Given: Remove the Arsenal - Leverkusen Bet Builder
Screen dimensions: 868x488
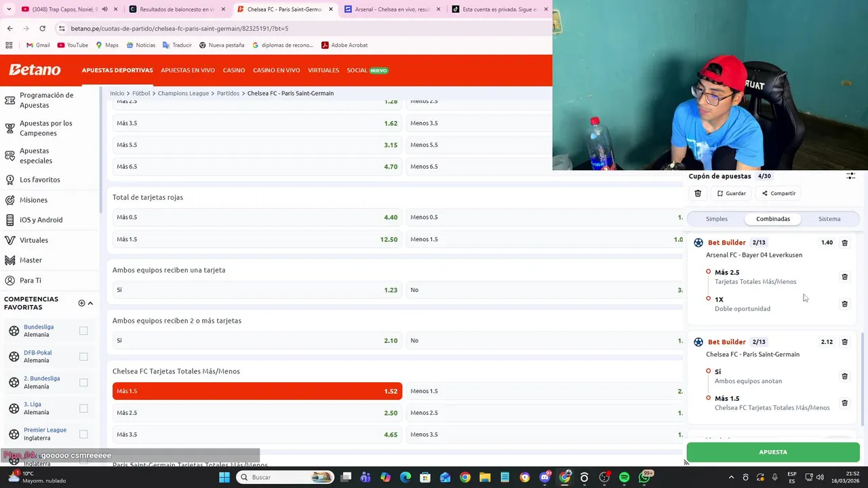Looking at the screenshot, I should pyautogui.click(x=844, y=243).
